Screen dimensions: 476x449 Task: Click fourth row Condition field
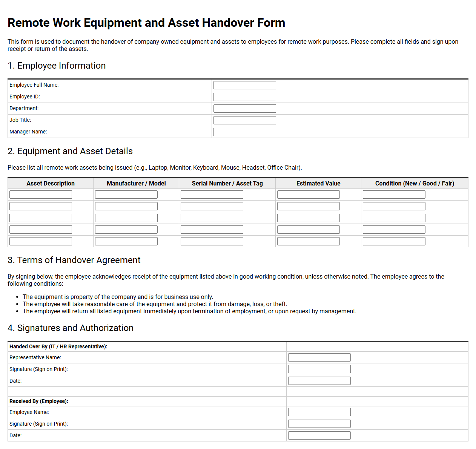(394, 230)
